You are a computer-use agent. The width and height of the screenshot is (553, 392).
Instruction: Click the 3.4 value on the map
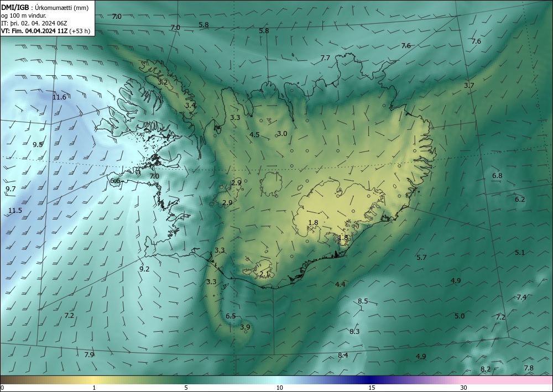(x=190, y=105)
